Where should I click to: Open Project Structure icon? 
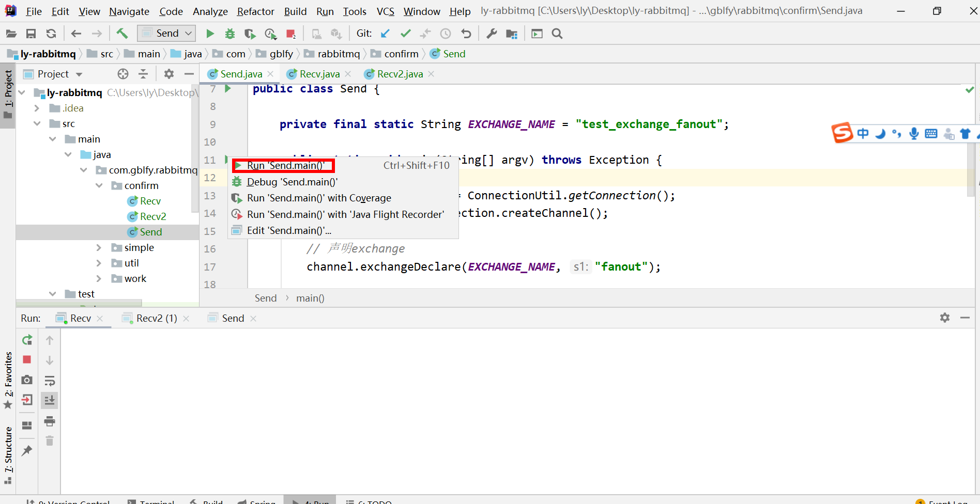(512, 34)
